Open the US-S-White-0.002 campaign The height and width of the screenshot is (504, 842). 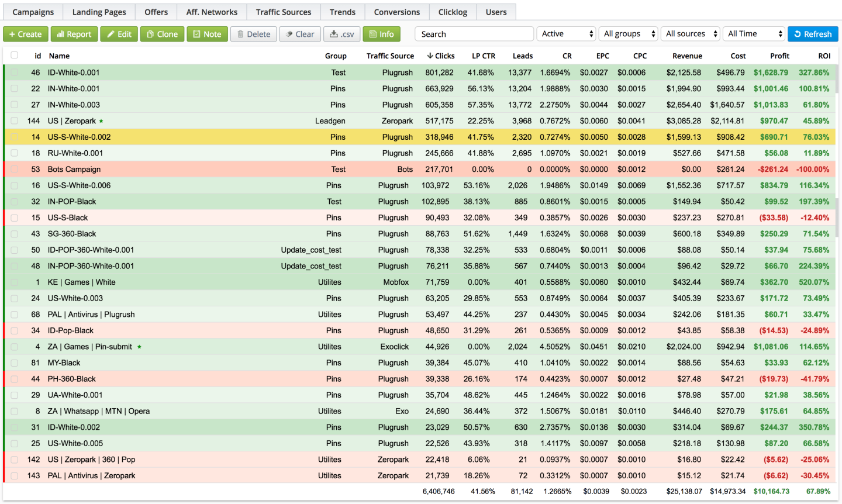(x=79, y=137)
